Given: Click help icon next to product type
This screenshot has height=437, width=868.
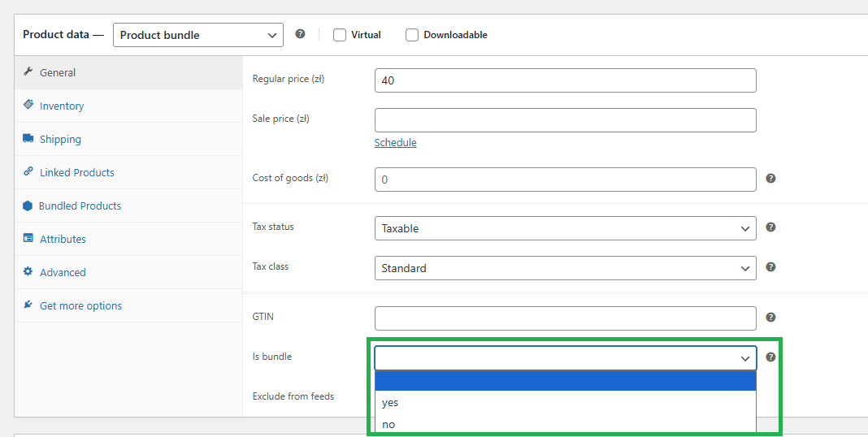Looking at the screenshot, I should 300,34.
